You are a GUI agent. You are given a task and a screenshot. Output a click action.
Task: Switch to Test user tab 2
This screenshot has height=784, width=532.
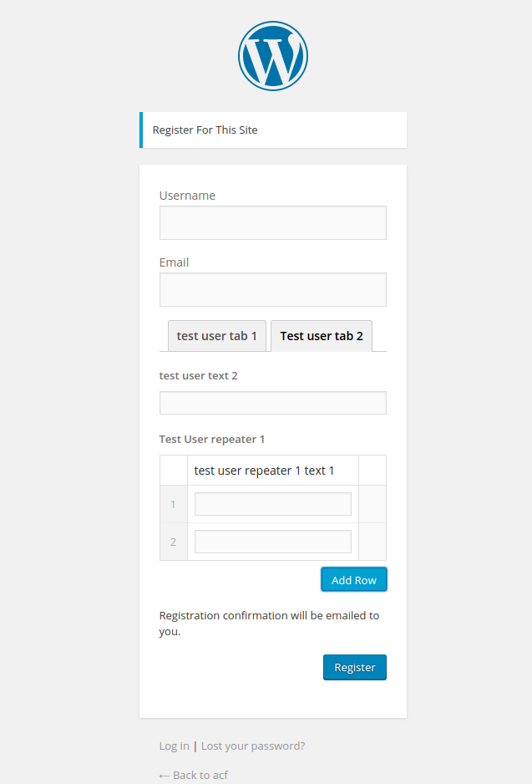click(x=321, y=335)
